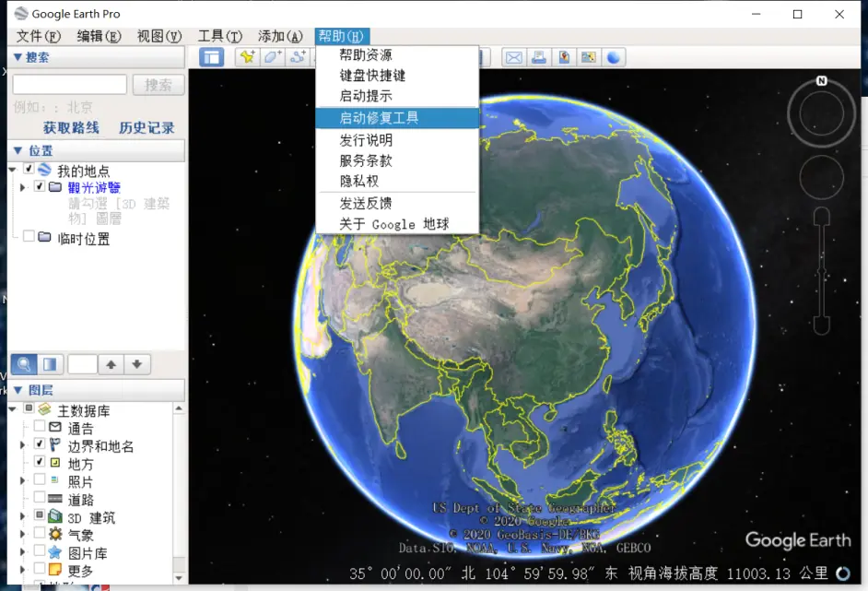The width and height of the screenshot is (868, 591).
Task: Toggle the 3D 建筑 layer checkbox
Action: click(40, 514)
